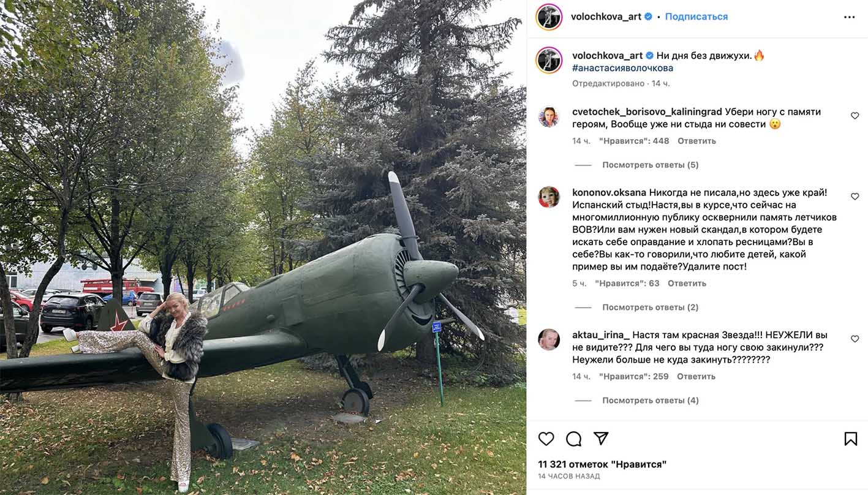
Task: Expand the 4 replies thread
Action: point(650,401)
